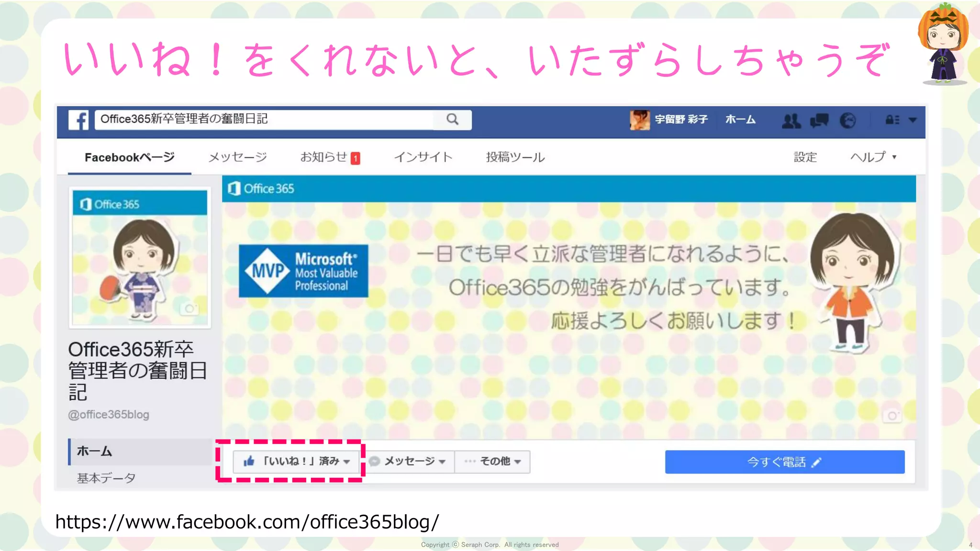
Task: Click the Microsoft MVP logo
Action: pyautogui.click(x=303, y=271)
